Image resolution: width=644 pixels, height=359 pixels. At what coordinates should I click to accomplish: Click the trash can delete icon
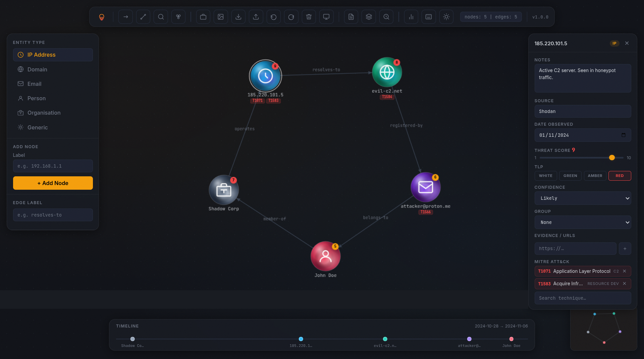click(x=309, y=17)
